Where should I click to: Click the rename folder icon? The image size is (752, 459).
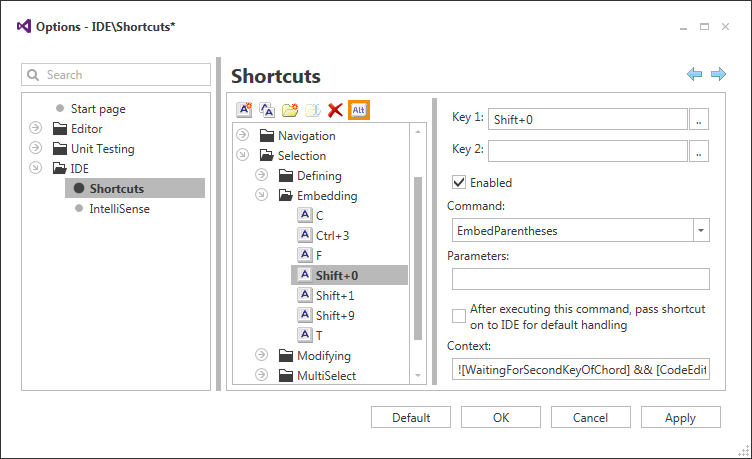point(313,110)
